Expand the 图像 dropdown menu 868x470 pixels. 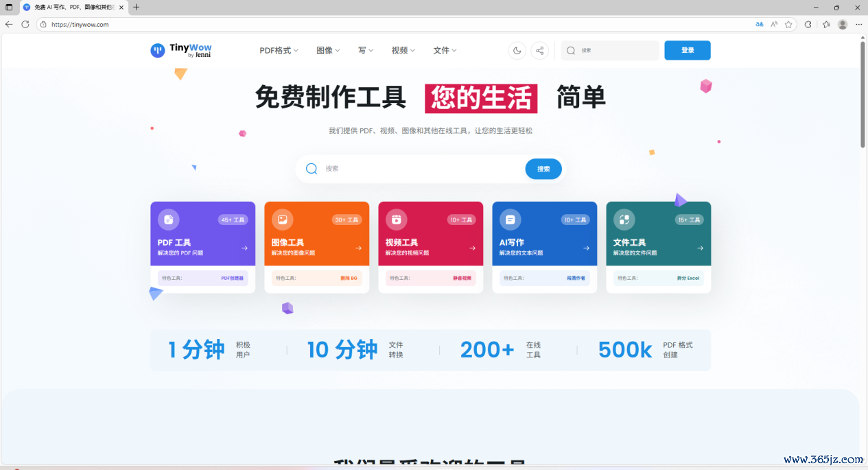click(x=328, y=51)
